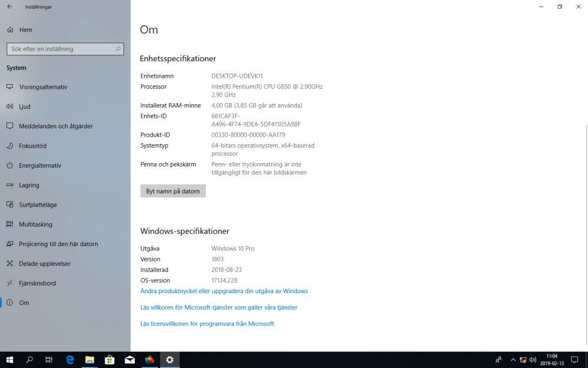
Task: Click the Enhetsnamn label
Action: [157, 76]
